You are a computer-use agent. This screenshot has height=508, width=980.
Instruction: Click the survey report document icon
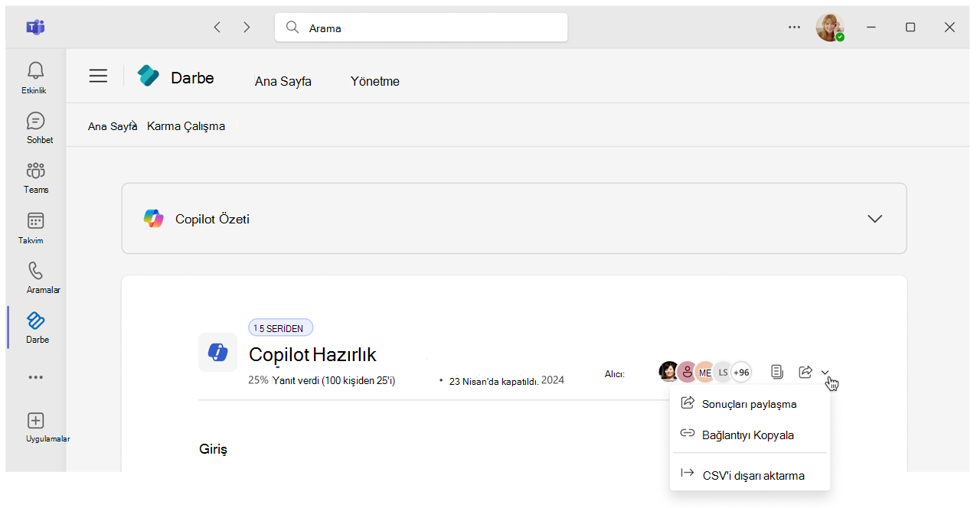[x=777, y=372]
